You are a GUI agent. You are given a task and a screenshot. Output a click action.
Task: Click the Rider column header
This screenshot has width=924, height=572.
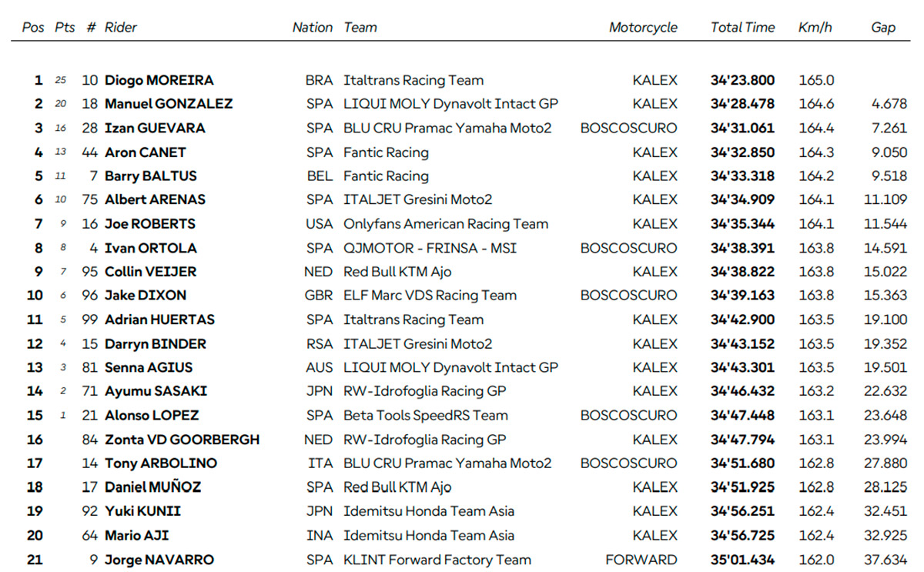pos(121,28)
